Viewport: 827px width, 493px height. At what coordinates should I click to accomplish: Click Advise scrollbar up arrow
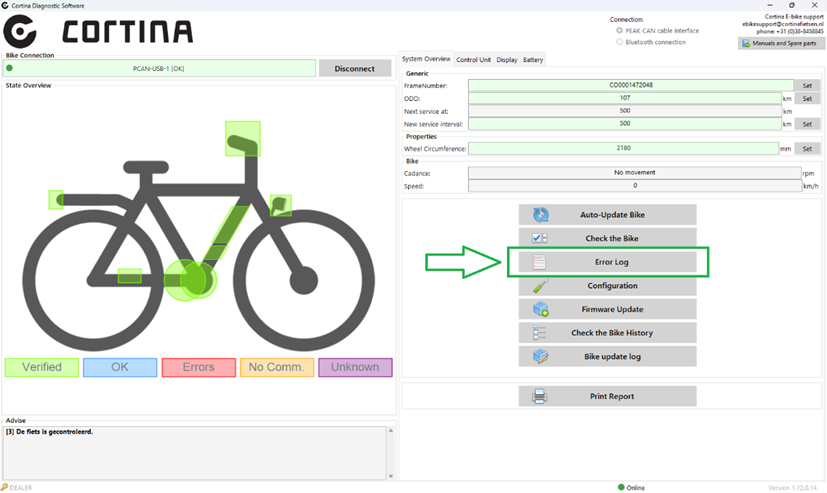coord(391,431)
